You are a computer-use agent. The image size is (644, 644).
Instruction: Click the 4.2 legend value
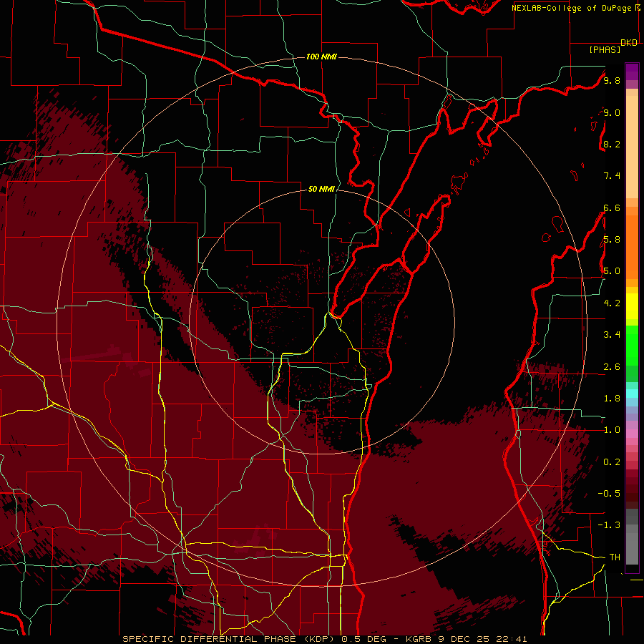coord(612,303)
